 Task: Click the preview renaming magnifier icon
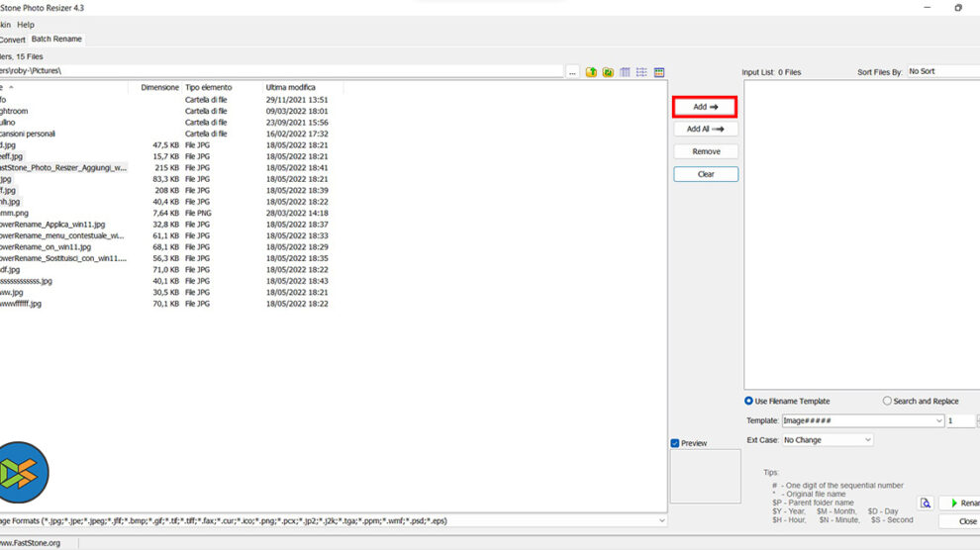pyautogui.click(x=925, y=503)
